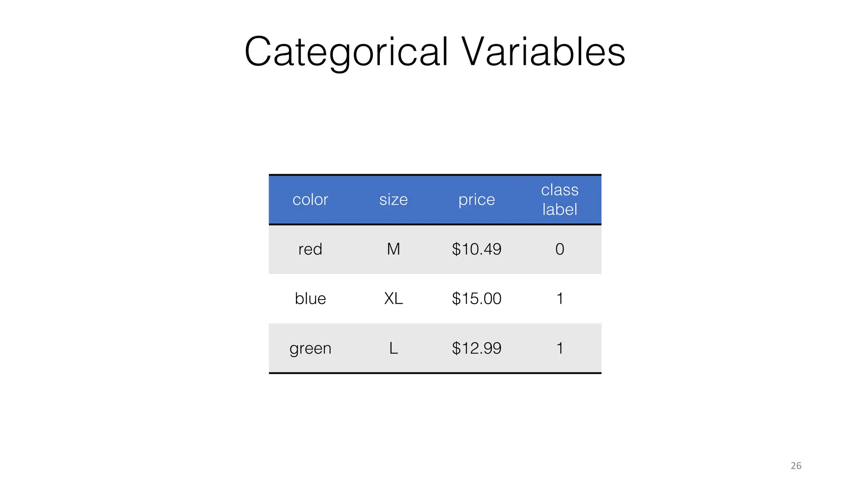Click the word Variables in the title

(x=543, y=52)
